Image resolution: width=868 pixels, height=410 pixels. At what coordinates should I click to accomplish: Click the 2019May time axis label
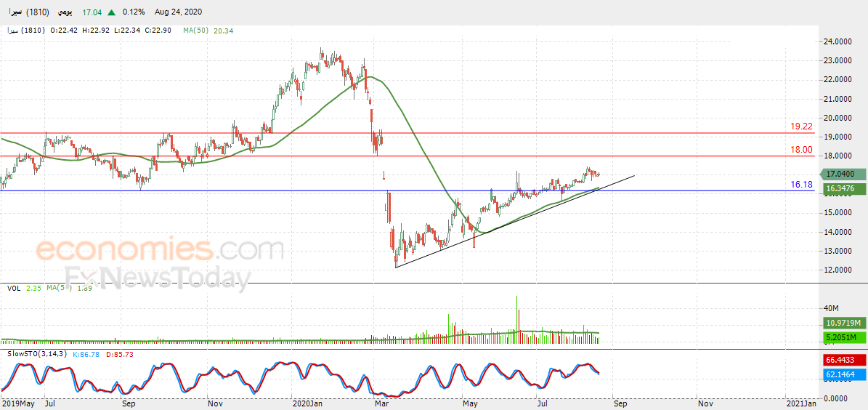[x=18, y=404]
